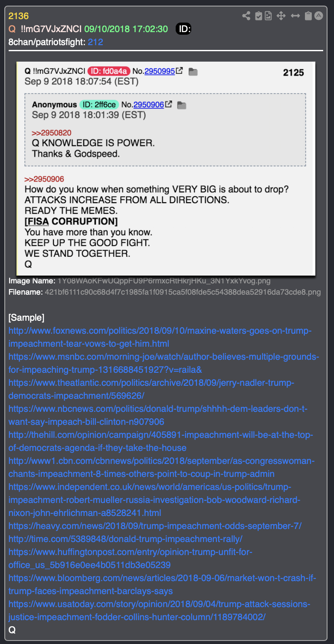The width and height of the screenshot is (334, 644).
Task: Click the four-way move arrows icon
Action: (x=281, y=16)
